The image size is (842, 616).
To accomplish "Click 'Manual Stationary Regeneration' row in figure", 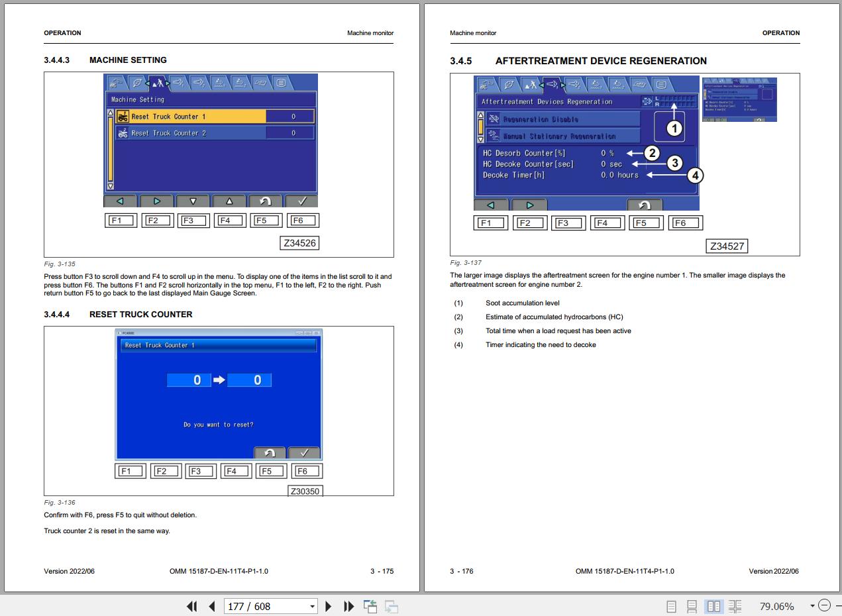I will (563, 136).
